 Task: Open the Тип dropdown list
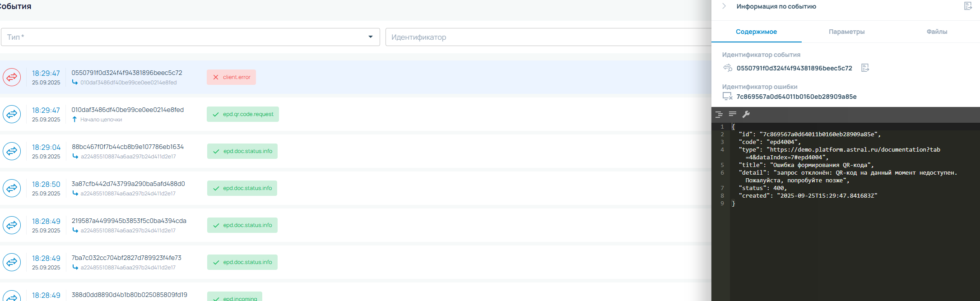coord(371,37)
